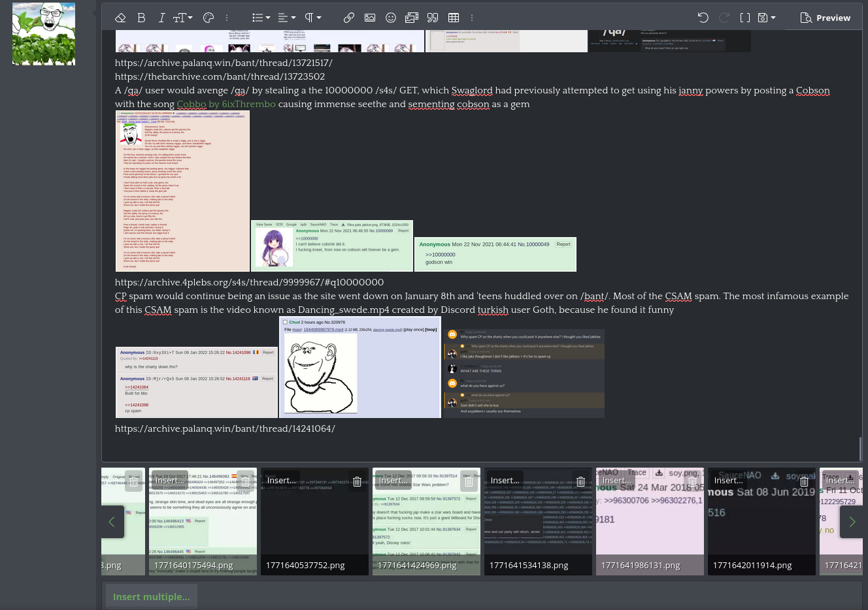Screen dimensions: 868x610
Task: Insert a blockquote with the quote icon
Action: coord(433,18)
